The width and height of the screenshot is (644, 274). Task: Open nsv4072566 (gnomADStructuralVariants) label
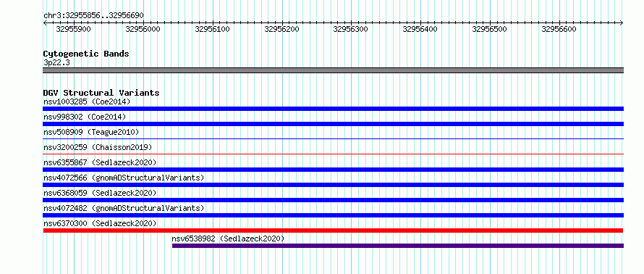coord(124,178)
